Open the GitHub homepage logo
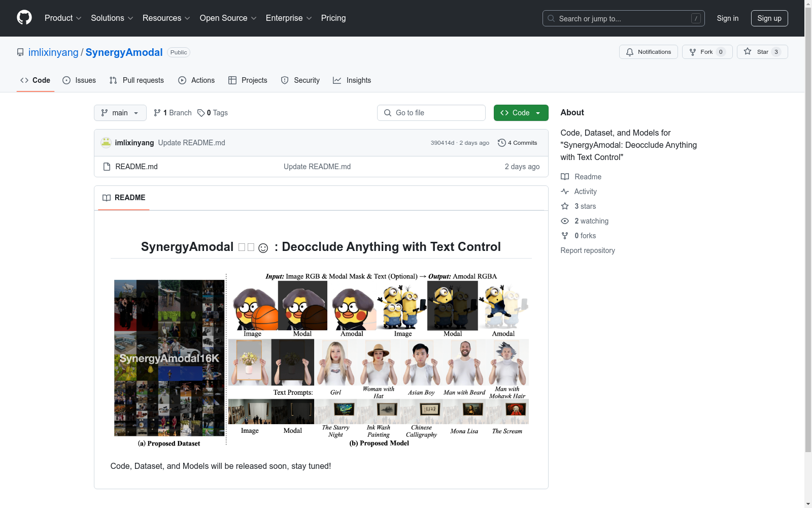Image resolution: width=812 pixels, height=508 pixels. [x=24, y=18]
